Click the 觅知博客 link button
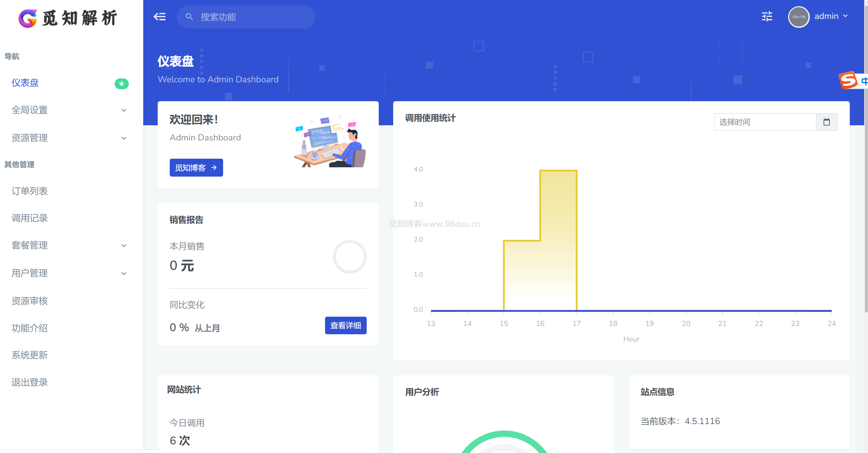This screenshot has height=453, width=868. (x=196, y=168)
